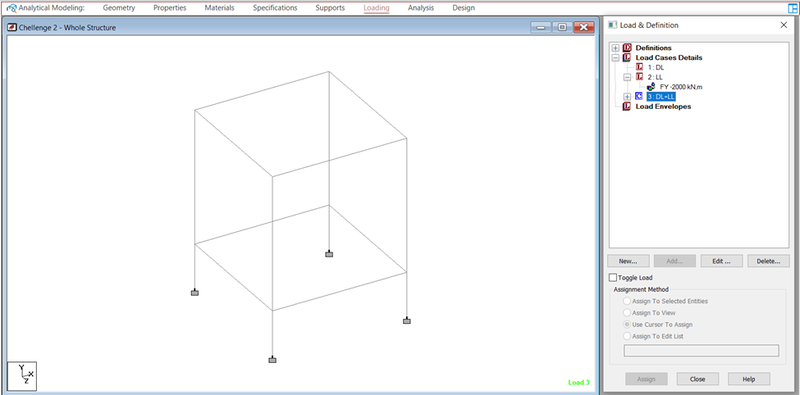Viewport: 800px width, 395px height.
Task: Click the 2 : LL load icon
Action: 639,77
